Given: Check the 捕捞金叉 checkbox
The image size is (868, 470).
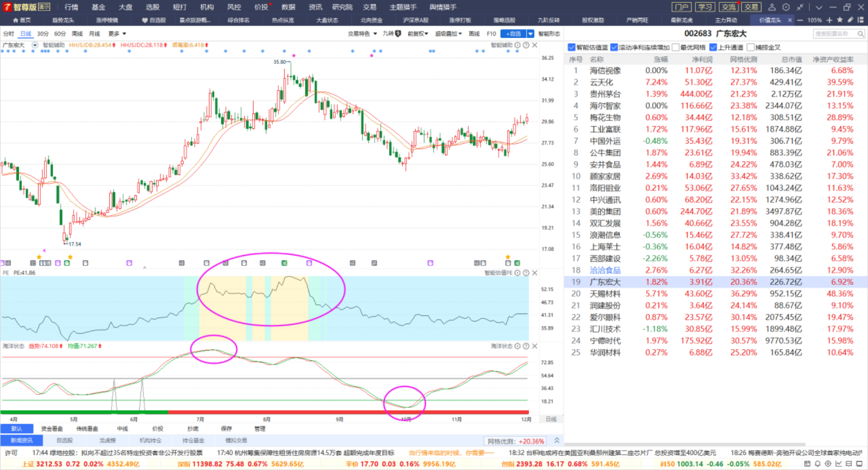Looking at the screenshot, I should pos(751,47).
